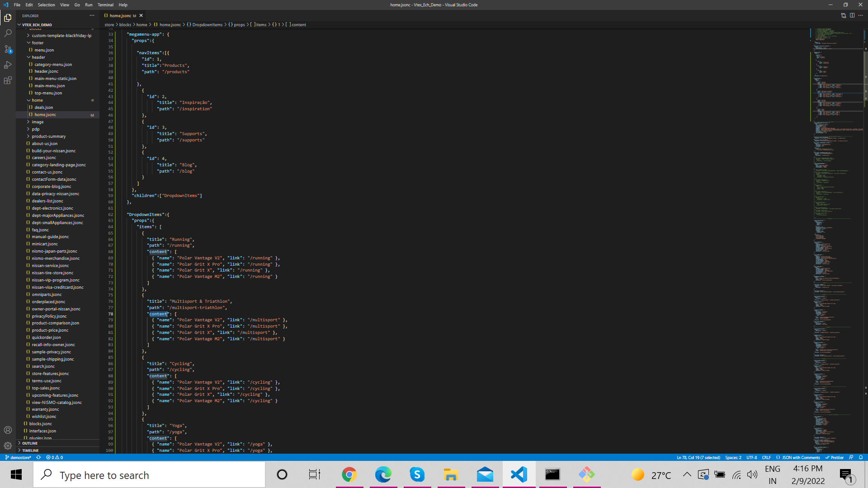Click the feedback icon in the status bar
Image resolution: width=868 pixels, height=488 pixels.
click(x=851, y=457)
